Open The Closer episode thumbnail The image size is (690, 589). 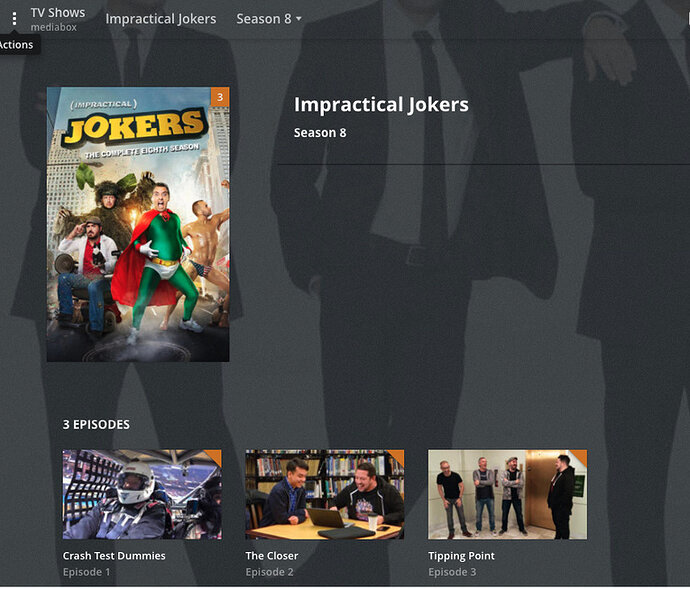coord(325,494)
